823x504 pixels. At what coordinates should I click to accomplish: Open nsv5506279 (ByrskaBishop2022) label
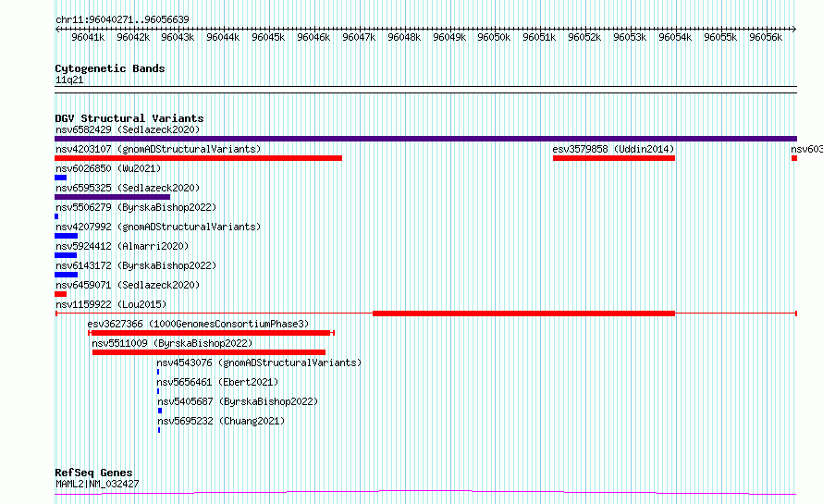136,207
